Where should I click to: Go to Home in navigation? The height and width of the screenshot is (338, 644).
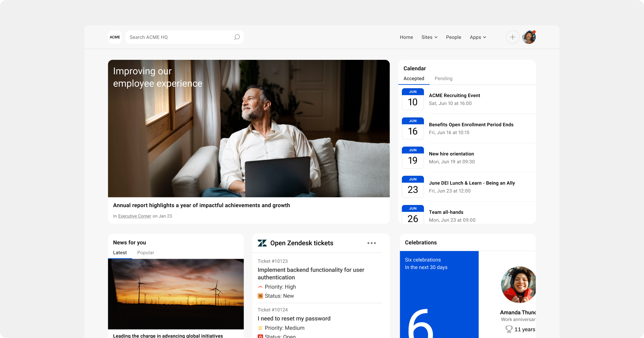click(406, 37)
